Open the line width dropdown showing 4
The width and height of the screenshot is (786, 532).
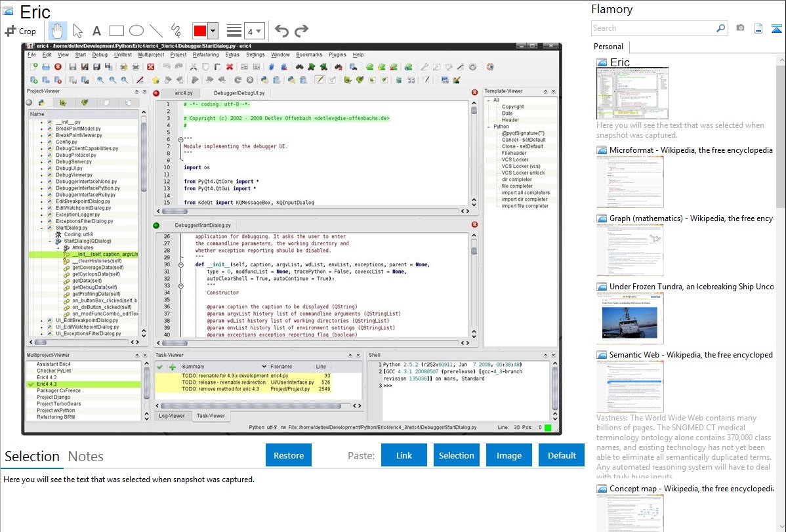[x=255, y=31]
